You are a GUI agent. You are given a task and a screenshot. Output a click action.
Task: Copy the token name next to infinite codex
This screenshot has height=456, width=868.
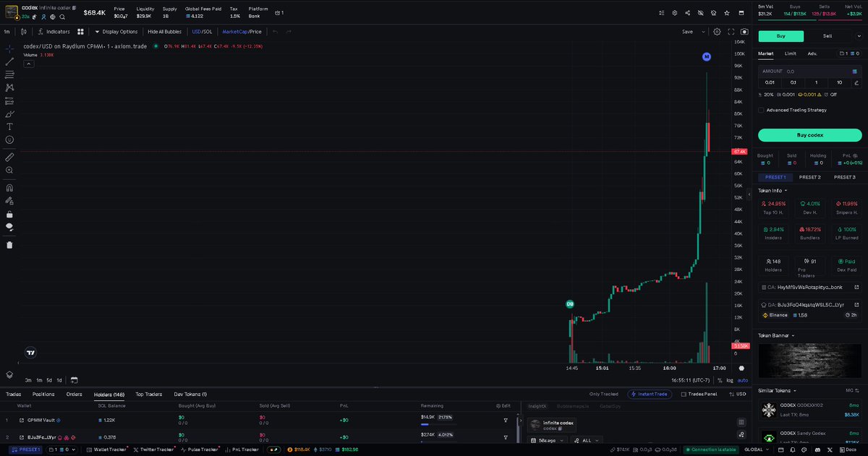[75, 7]
